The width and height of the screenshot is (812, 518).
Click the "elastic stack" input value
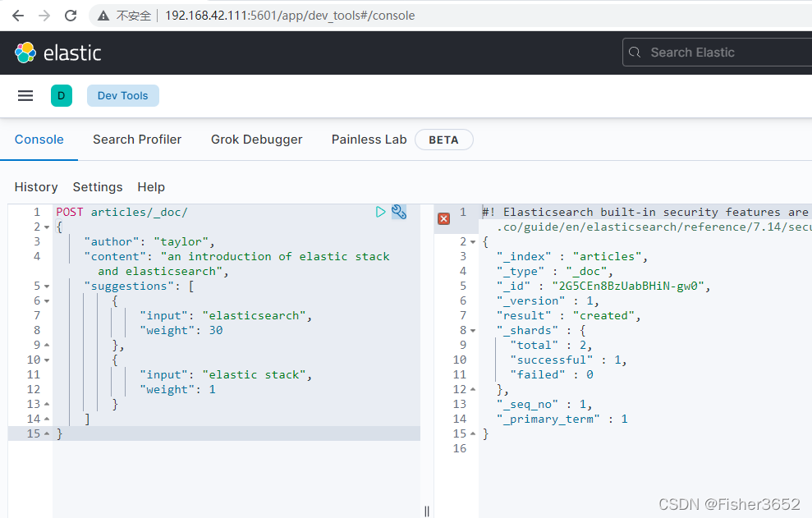click(254, 374)
